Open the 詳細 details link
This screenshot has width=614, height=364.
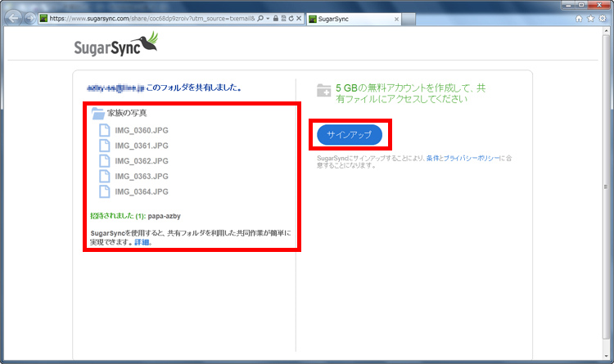tap(142, 242)
